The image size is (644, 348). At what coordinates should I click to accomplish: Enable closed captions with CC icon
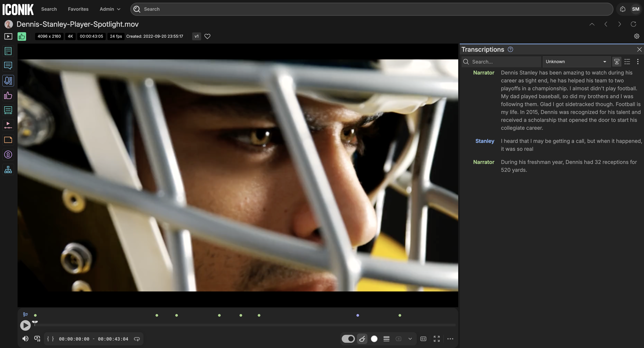[x=423, y=339]
